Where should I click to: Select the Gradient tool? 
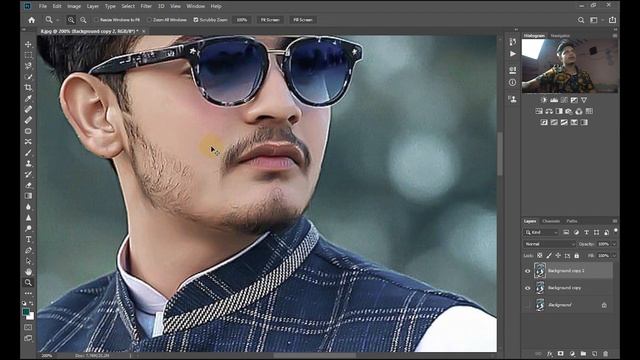click(28, 196)
